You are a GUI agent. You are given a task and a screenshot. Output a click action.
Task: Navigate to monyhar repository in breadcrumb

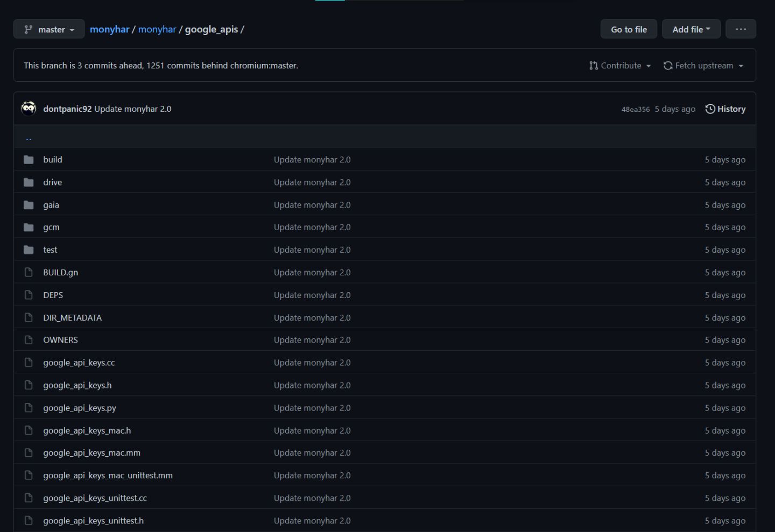pos(157,29)
